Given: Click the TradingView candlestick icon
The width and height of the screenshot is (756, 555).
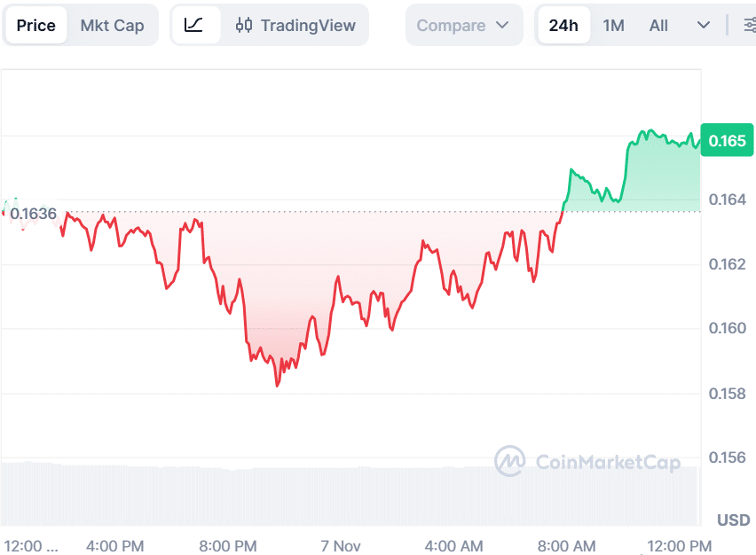Looking at the screenshot, I should [244, 25].
